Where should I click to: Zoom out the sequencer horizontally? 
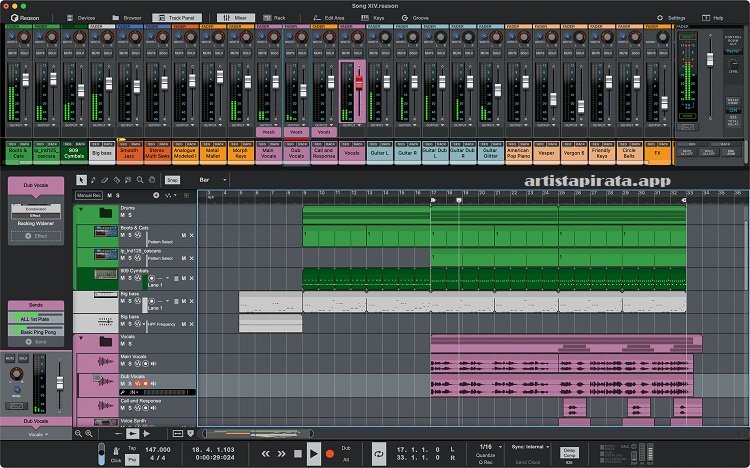78,434
